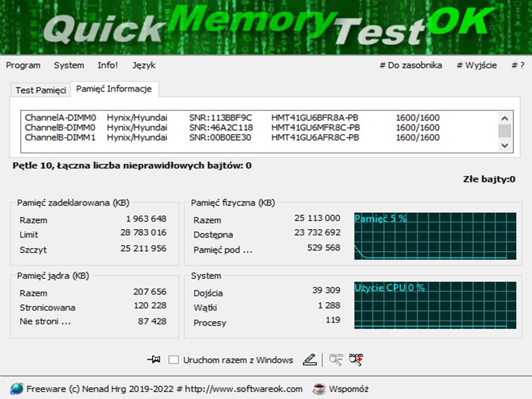This screenshot has height=399, width=532.
Task: Click Stronicowana value 120 228
Action: pos(150,305)
